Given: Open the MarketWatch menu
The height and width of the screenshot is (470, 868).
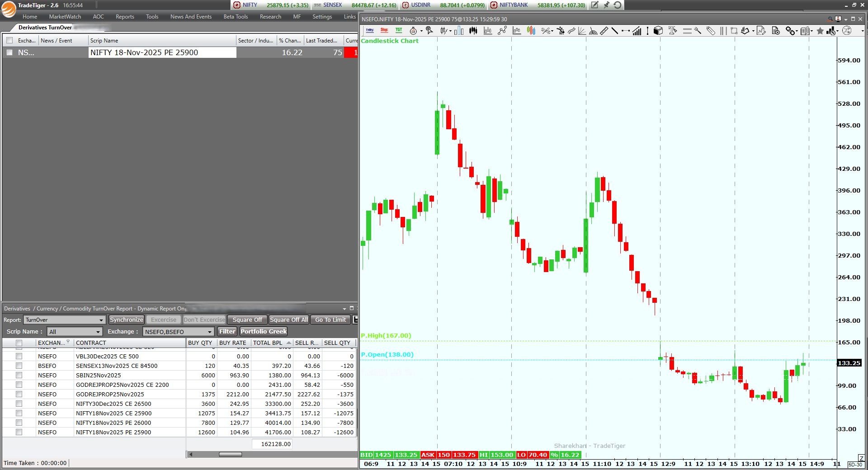Looking at the screenshot, I should pos(65,17).
